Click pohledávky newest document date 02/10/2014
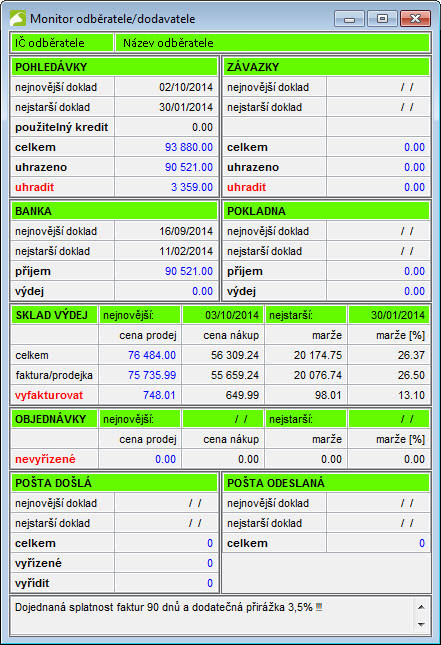441x645 pixels. (x=186, y=87)
